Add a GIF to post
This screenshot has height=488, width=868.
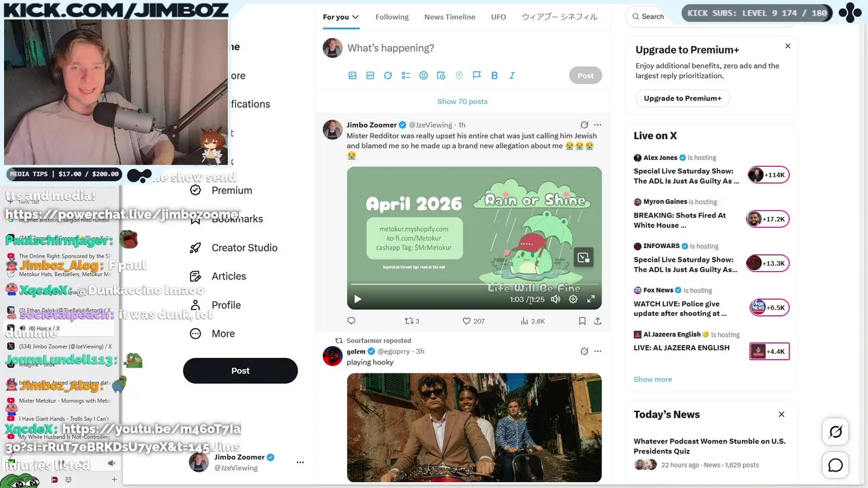click(x=370, y=75)
